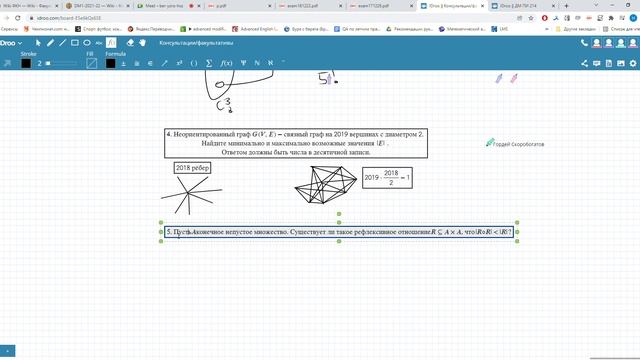Switch to the exam171228.pdf tab
Viewport: 640px width, 360px height.
(x=380, y=6)
